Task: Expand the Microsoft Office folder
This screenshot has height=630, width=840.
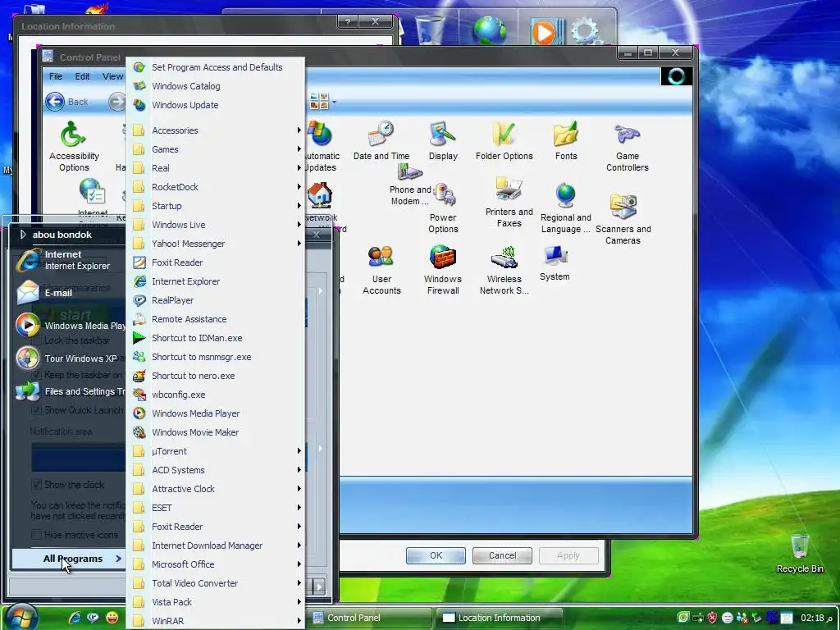Action: point(216,564)
